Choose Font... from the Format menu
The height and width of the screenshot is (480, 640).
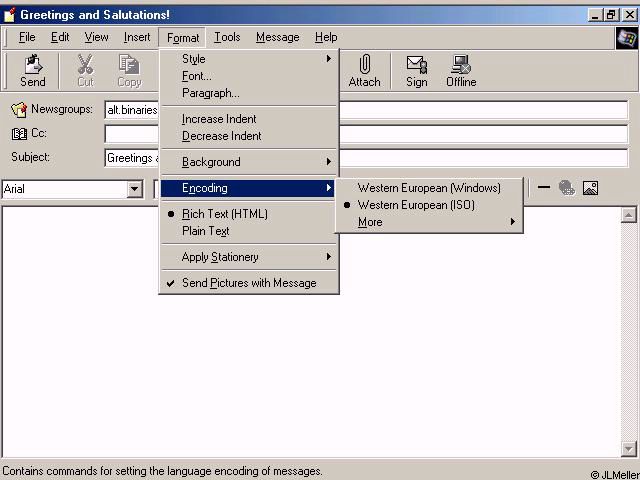248,76
